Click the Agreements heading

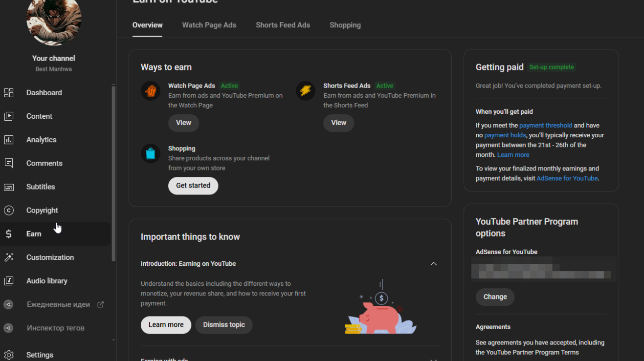coord(493,327)
